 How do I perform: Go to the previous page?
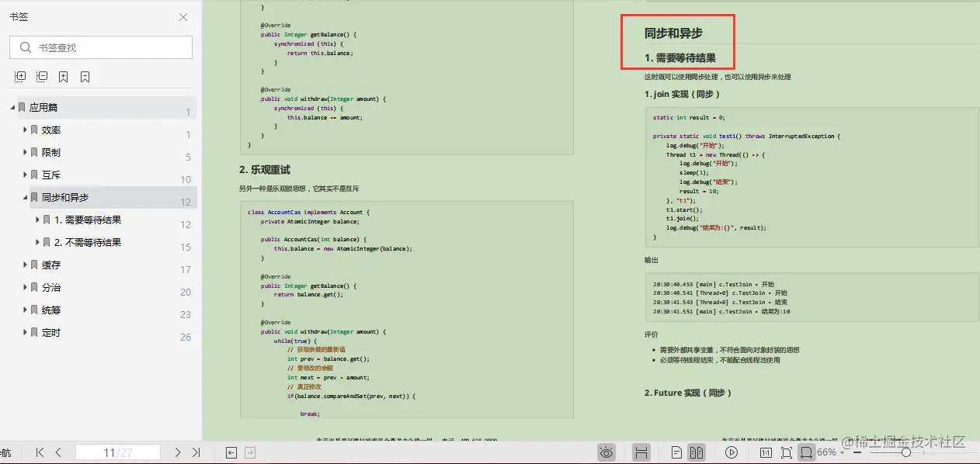[58, 452]
